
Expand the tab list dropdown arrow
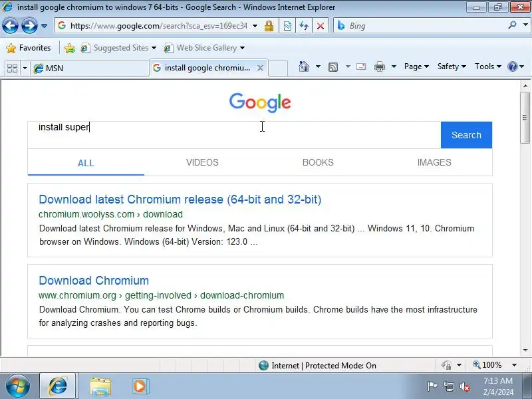point(25,68)
